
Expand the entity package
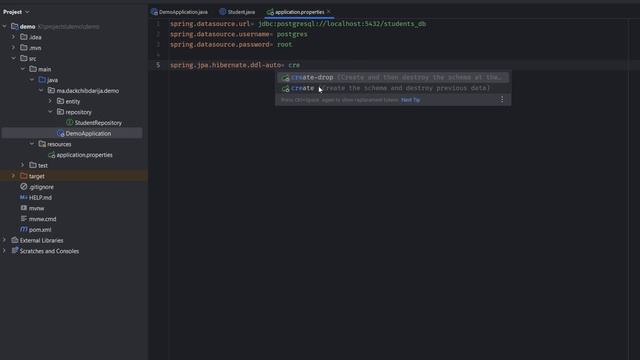pos(50,101)
